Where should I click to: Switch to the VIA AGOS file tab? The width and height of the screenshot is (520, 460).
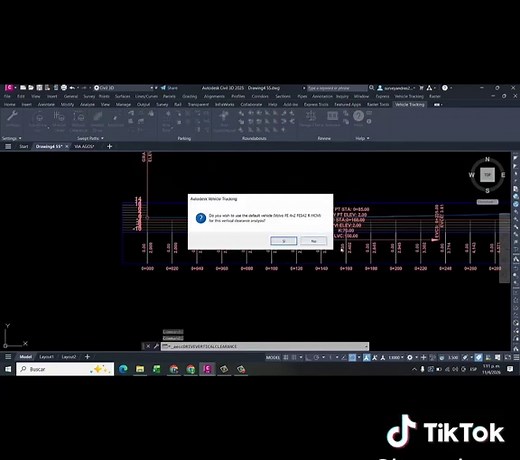coord(84,146)
